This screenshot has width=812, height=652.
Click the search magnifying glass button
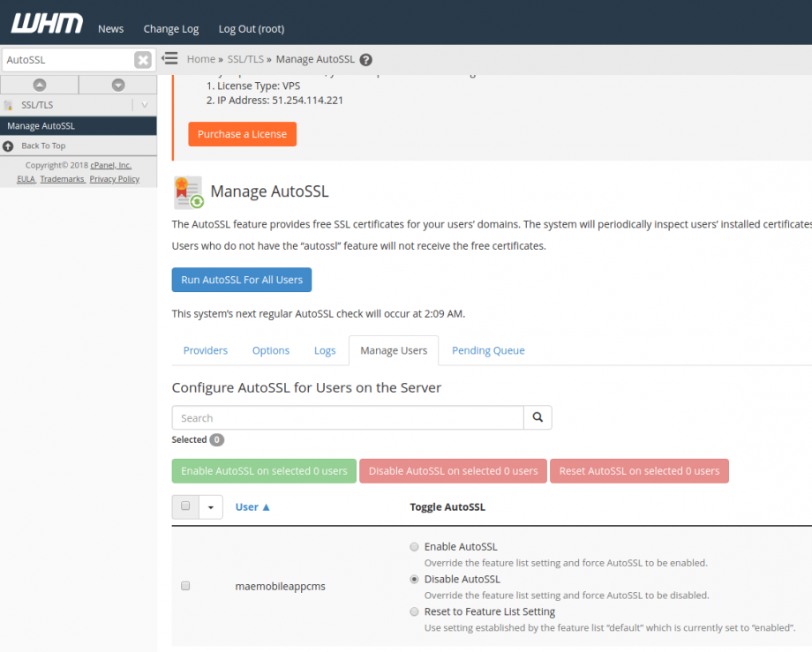538,417
